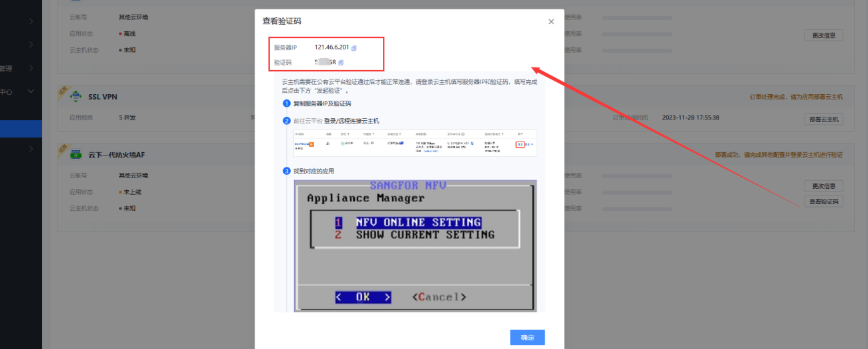Screen dimensions: 868x349
Task: Click the SSL VPN card title
Action: coord(102,97)
